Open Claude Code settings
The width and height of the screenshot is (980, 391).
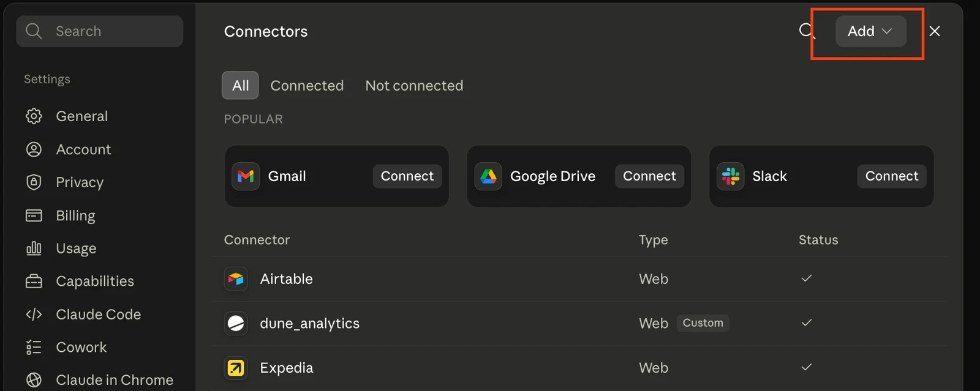99,315
